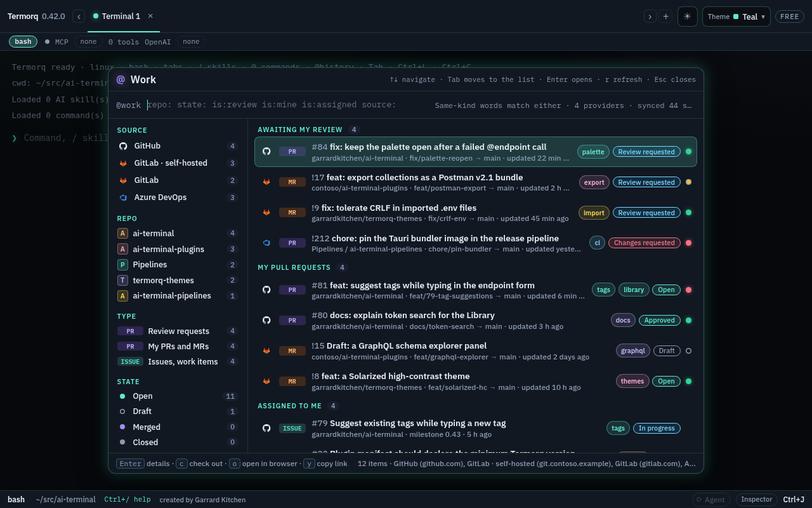This screenshot has width=812, height=508.
Task: Click hollow draft status dot on !15
Action: 688,351
